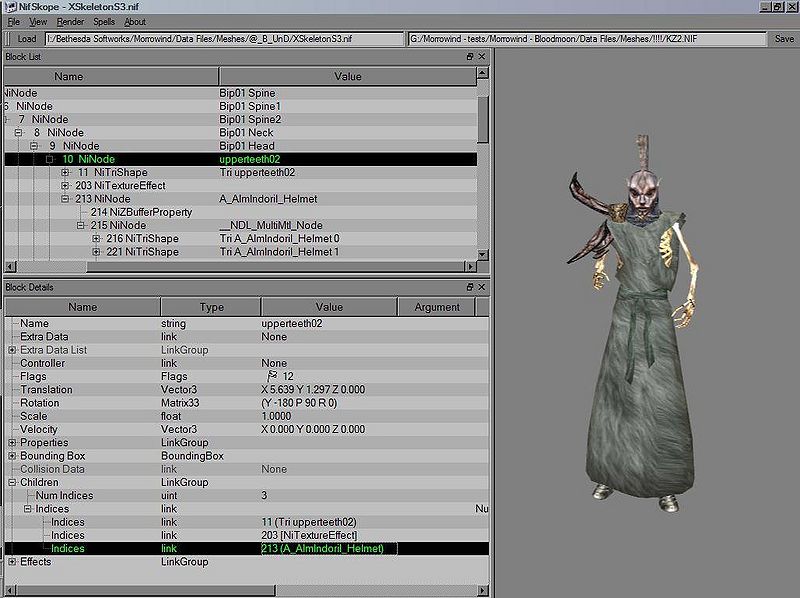Select the Translation vector value
800x598 pixels.
313,390
